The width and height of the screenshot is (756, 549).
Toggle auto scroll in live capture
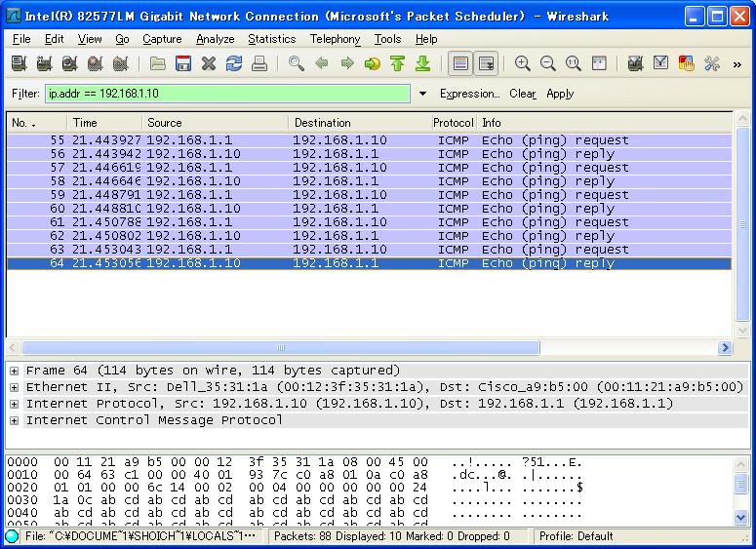pyautogui.click(x=486, y=63)
